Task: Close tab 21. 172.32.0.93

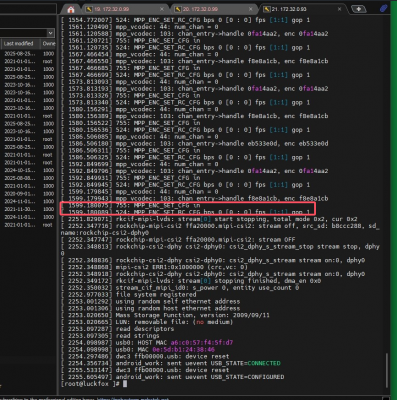Action: click(x=339, y=9)
